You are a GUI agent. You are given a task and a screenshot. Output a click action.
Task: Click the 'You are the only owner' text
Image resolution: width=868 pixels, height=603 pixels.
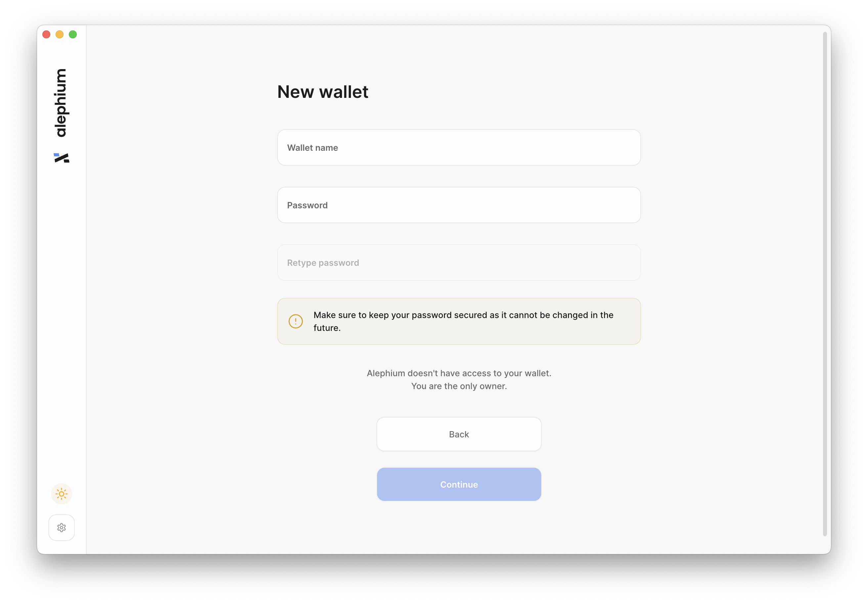click(459, 386)
